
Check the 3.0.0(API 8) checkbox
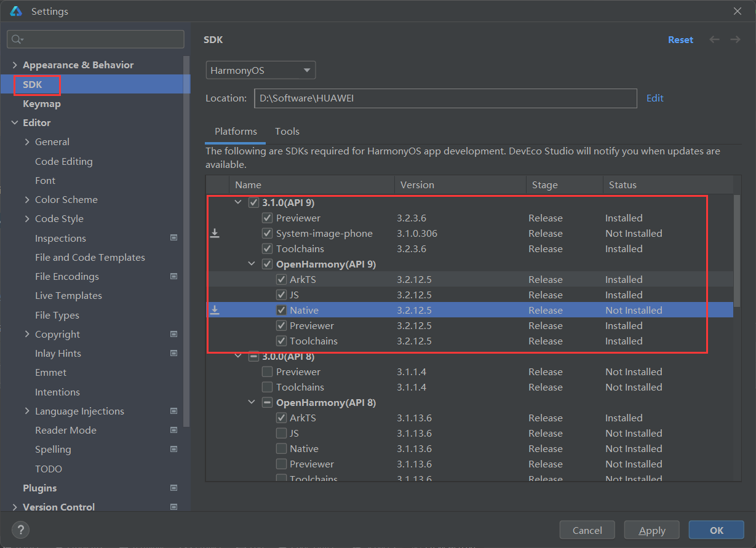pos(253,356)
